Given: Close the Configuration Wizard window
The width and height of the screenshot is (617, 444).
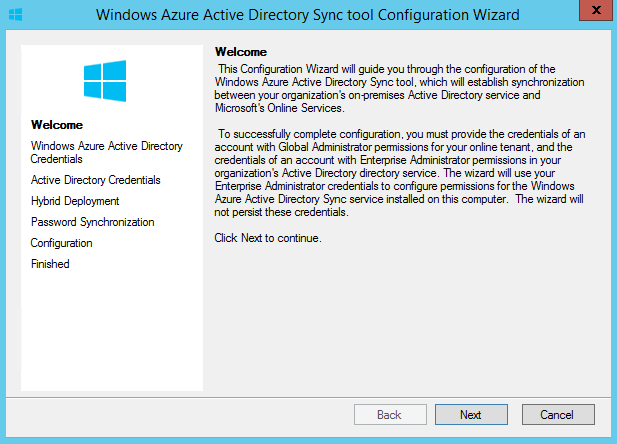Looking at the screenshot, I should (596, 10).
